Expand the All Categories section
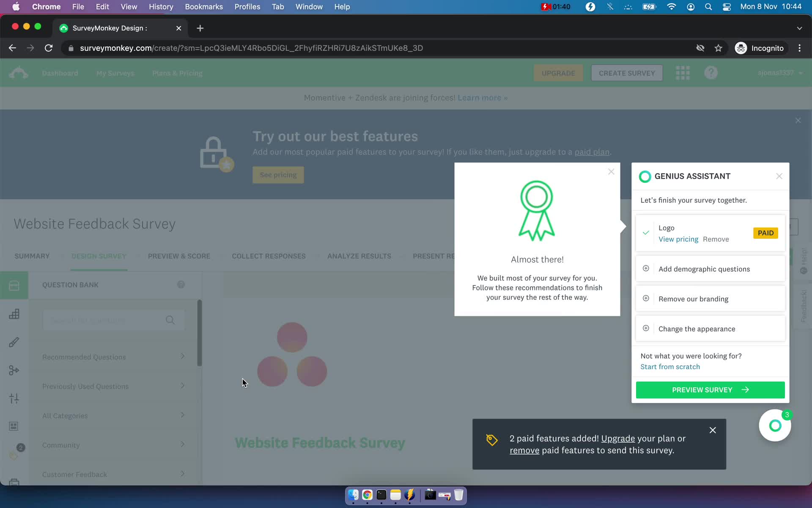This screenshot has height=508, width=812. click(113, 415)
